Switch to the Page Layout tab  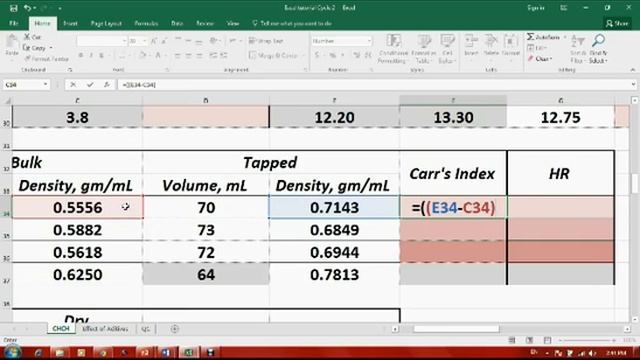[x=106, y=23]
